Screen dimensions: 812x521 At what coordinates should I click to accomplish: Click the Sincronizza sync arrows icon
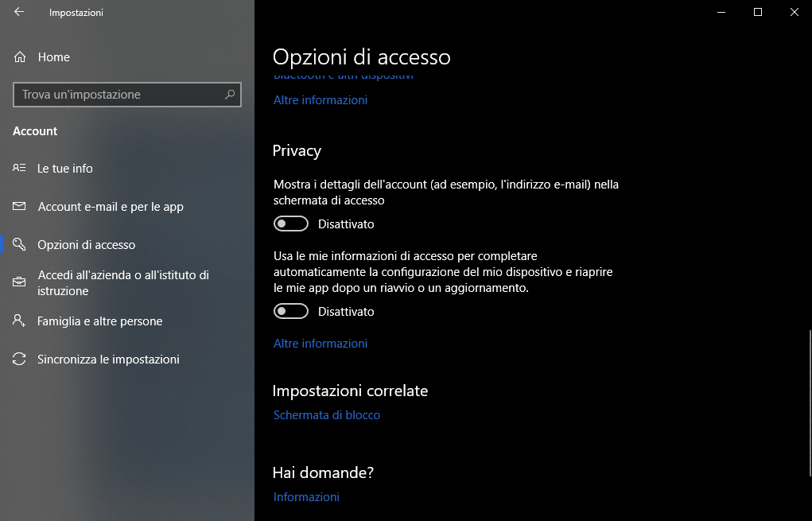pos(20,360)
